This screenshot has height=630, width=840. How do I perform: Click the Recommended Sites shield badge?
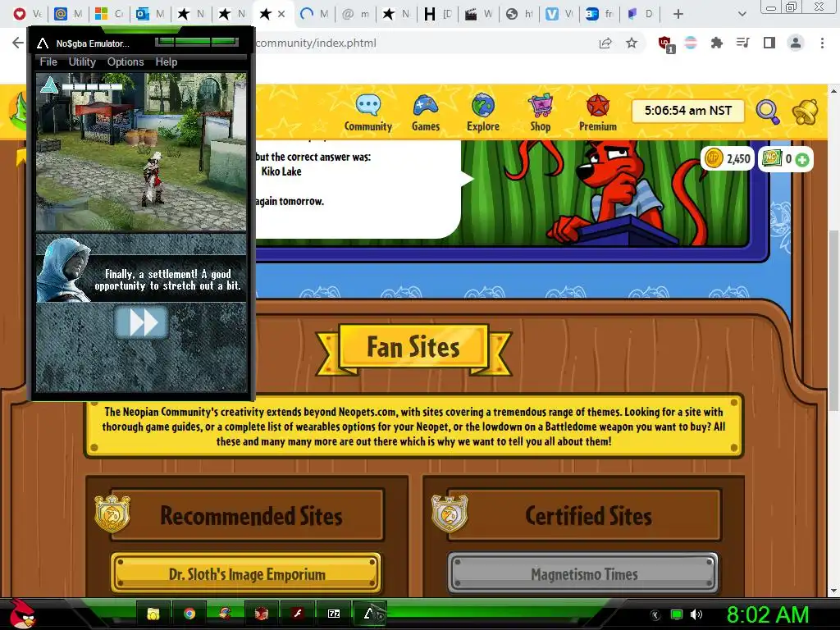[112, 514]
